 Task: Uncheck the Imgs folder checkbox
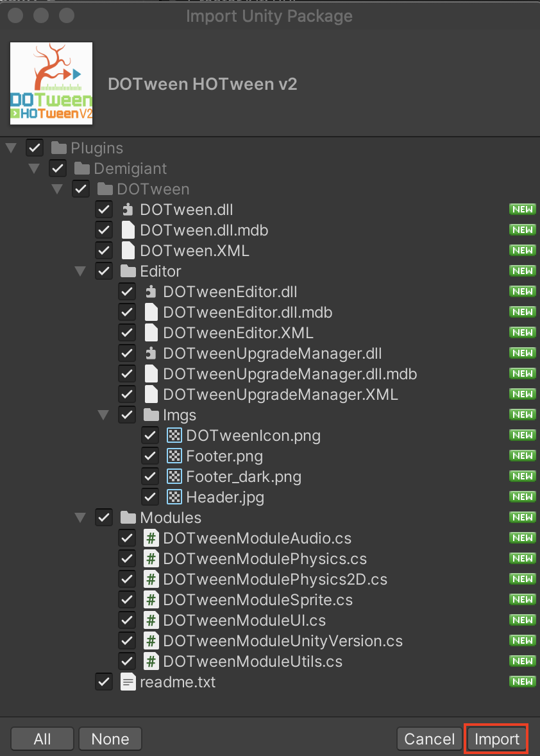pyautogui.click(x=127, y=415)
